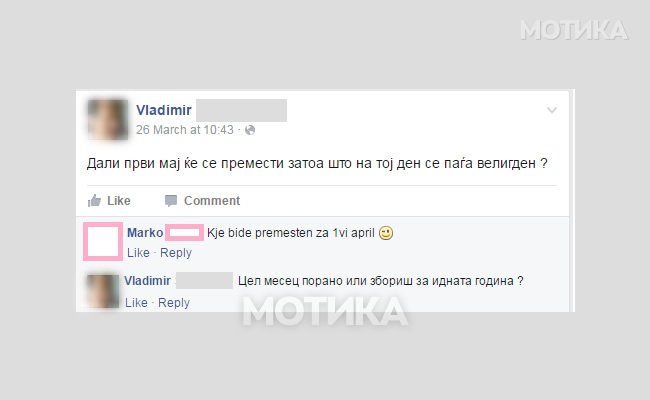Click the MOTIKA watermark logo at top right
The height and width of the screenshot is (400, 650).
[x=575, y=30]
